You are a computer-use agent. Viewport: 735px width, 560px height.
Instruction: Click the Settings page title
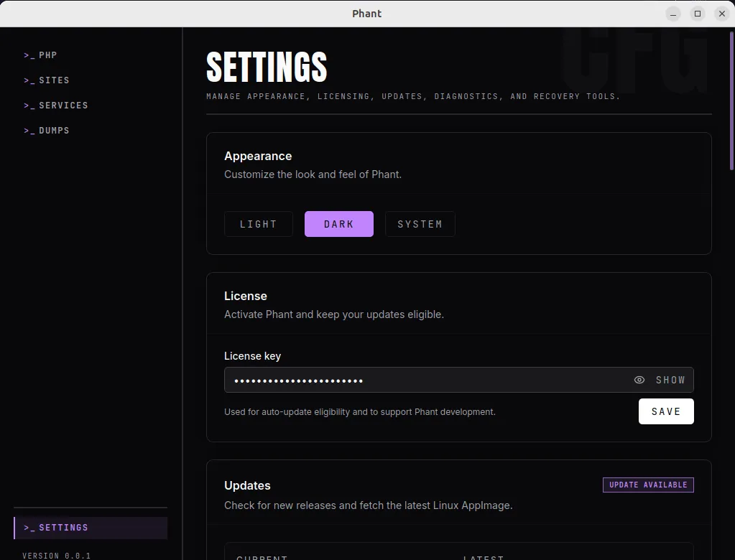tap(267, 67)
